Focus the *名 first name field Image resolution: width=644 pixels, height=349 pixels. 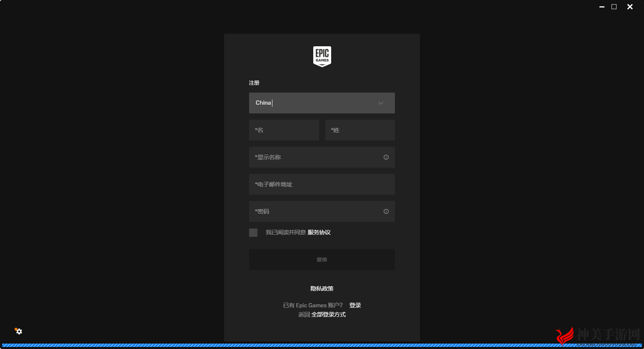[x=284, y=130]
